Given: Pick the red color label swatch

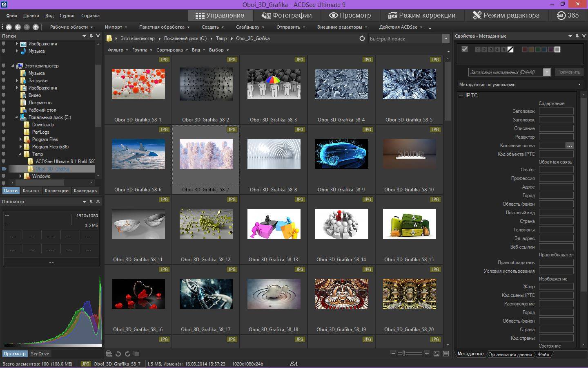Looking at the screenshot, I should tap(525, 49).
